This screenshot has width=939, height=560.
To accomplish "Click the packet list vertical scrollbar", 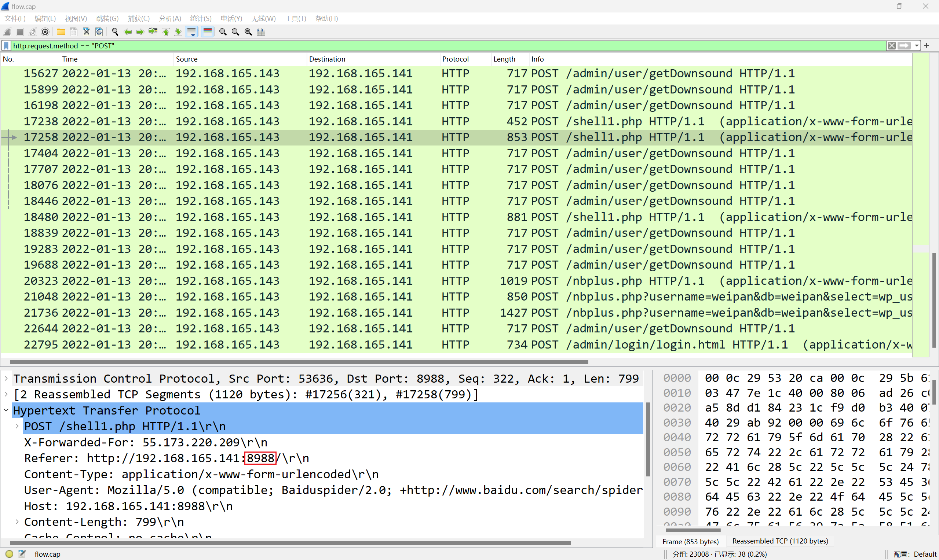I will [x=934, y=301].
